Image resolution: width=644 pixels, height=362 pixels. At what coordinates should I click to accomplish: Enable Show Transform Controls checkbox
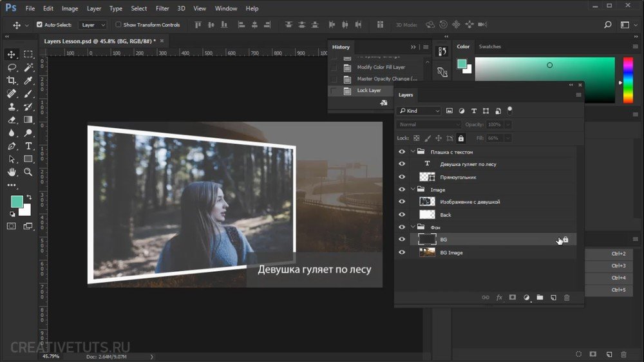click(118, 25)
